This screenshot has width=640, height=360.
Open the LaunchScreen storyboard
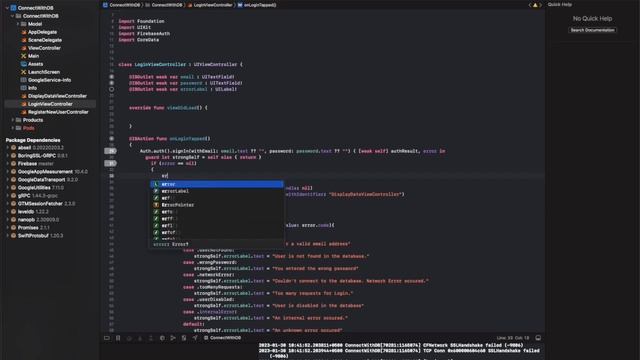pyautogui.click(x=44, y=72)
